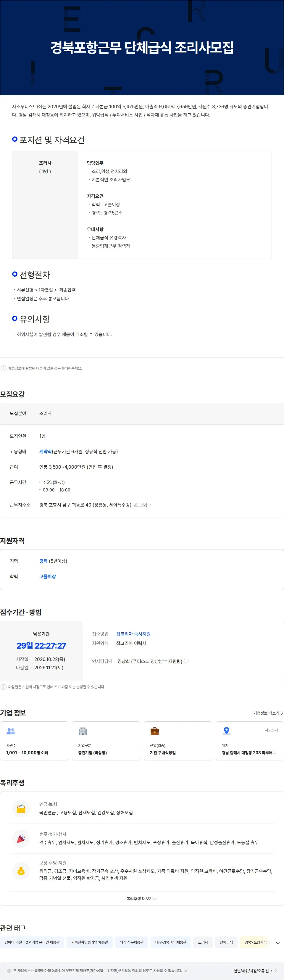Click 잡코리아 즉시지원 link
284x980 pixels.
tap(133, 634)
